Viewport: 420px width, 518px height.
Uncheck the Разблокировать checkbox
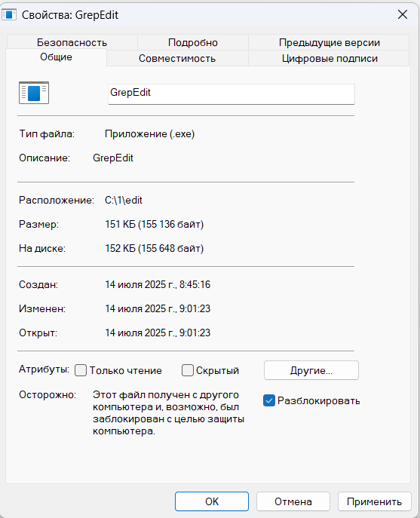[x=269, y=400]
